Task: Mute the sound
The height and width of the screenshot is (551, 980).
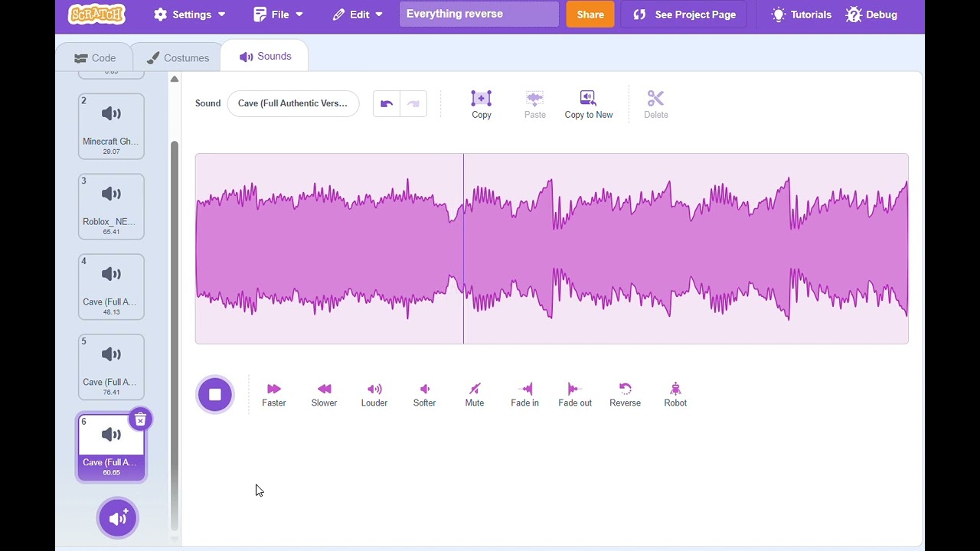Action: [475, 395]
